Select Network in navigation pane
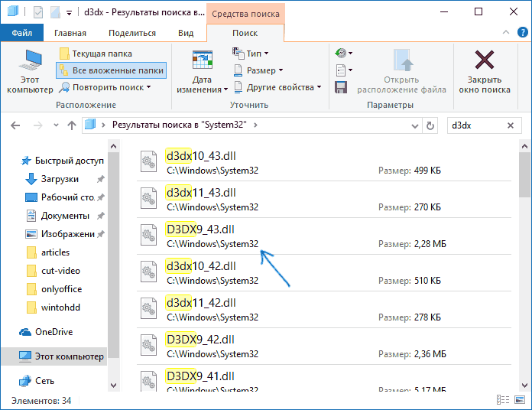 pyautogui.click(x=37, y=381)
